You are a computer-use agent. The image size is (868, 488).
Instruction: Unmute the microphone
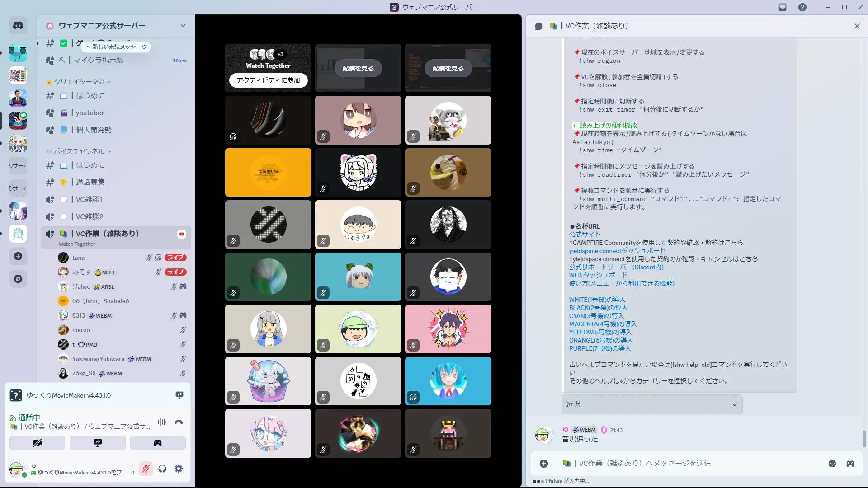(x=146, y=469)
